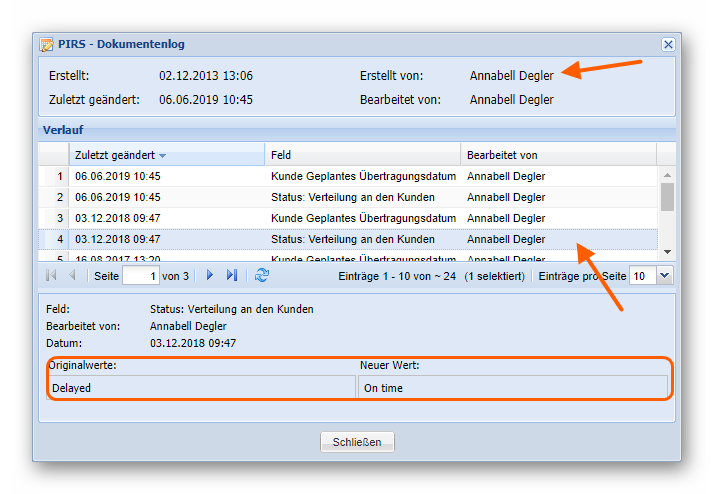Go to the first page of entries
This screenshot has height=494, width=714.
pos(51,275)
